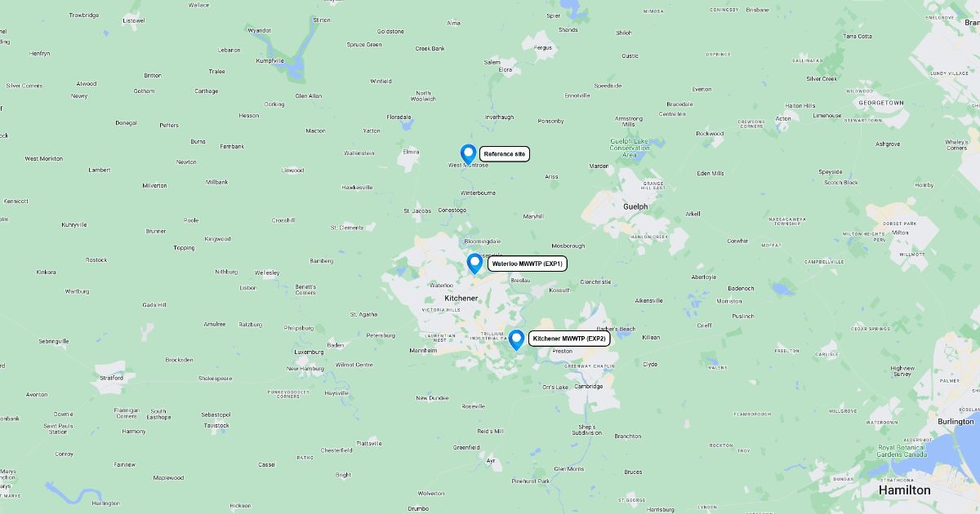Open the Reference site label box
Image resolution: width=980 pixels, height=514 pixels.
click(505, 154)
